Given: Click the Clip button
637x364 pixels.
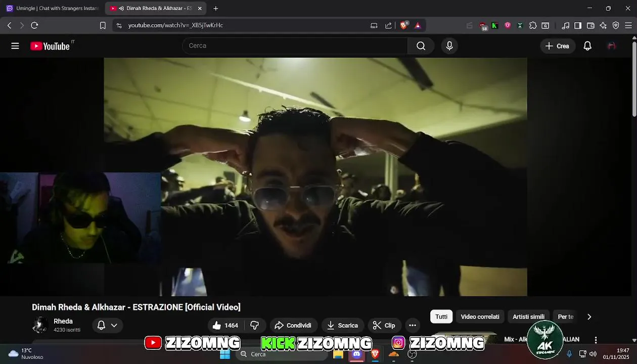Looking at the screenshot, I should [x=384, y=326].
